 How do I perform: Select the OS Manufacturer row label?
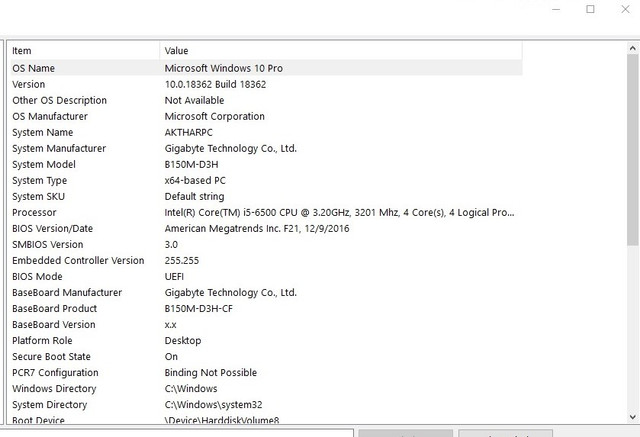click(x=50, y=116)
